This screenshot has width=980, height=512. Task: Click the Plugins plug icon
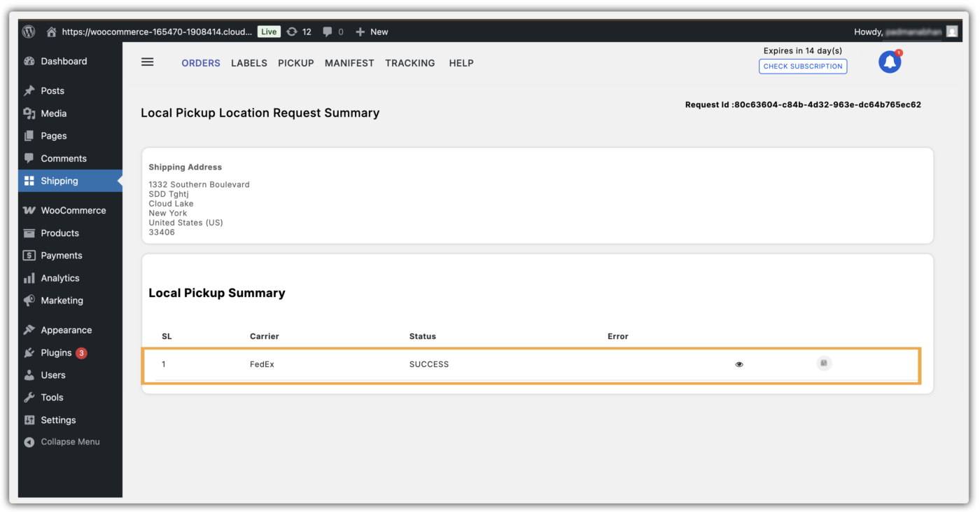tap(29, 352)
